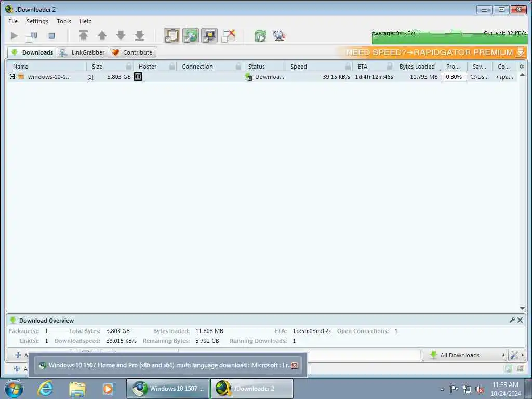Viewport: 532px width, 399px height.
Task: Select Windows 10 1507 preview thumbnail entry
Action: [x=168, y=365]
